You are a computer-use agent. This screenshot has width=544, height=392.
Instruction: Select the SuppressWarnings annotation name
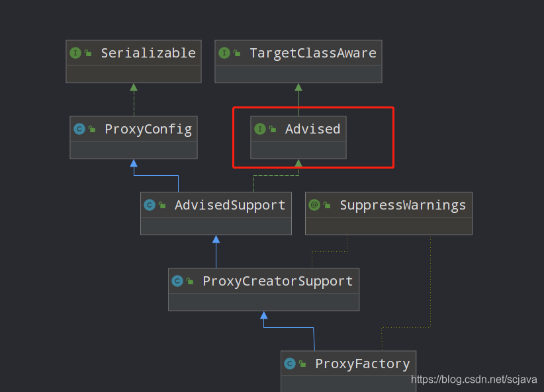click(403, 205)
